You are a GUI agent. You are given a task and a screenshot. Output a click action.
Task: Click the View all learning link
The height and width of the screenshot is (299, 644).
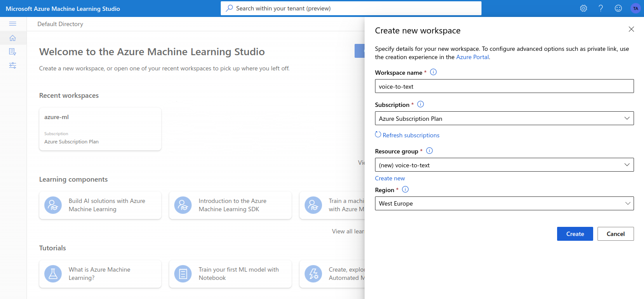click(348, 231)
